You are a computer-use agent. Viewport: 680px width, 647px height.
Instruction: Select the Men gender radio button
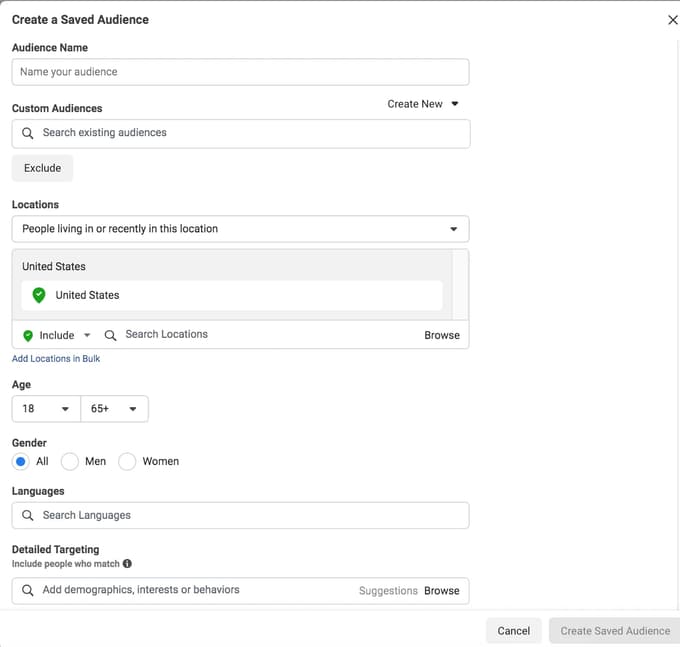69,462
